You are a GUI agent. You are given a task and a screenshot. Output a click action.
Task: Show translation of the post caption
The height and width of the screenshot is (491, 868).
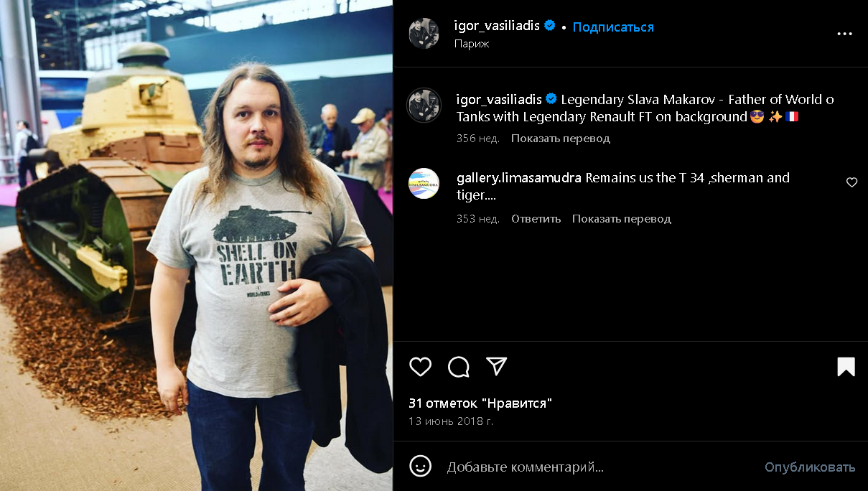click(x=561, y=139)
